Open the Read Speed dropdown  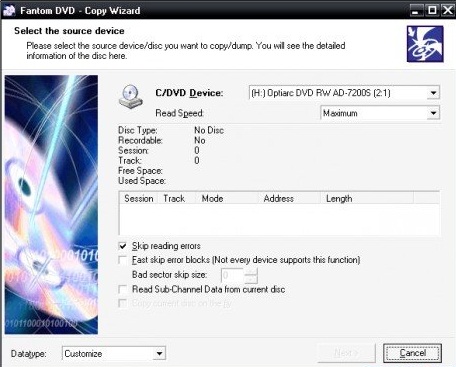click(x=433, y=113)
